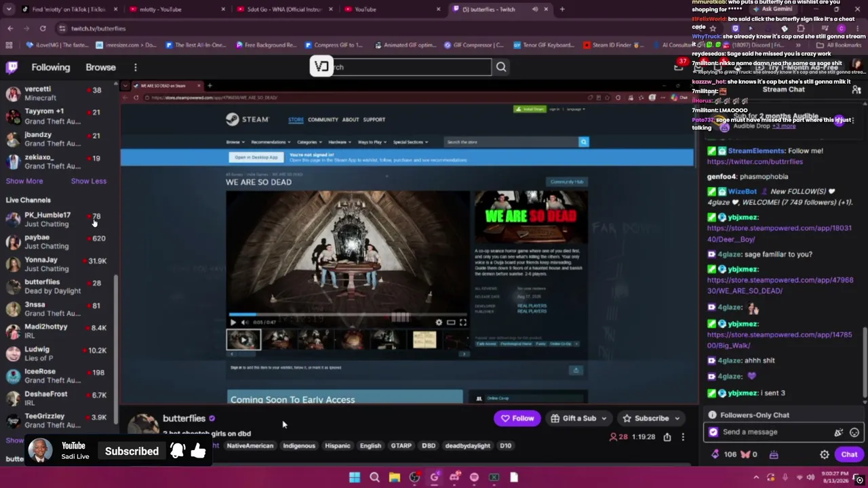Open the butterflies streamer avatar
This screenshot has height=488, width=868.
(143, 425)
